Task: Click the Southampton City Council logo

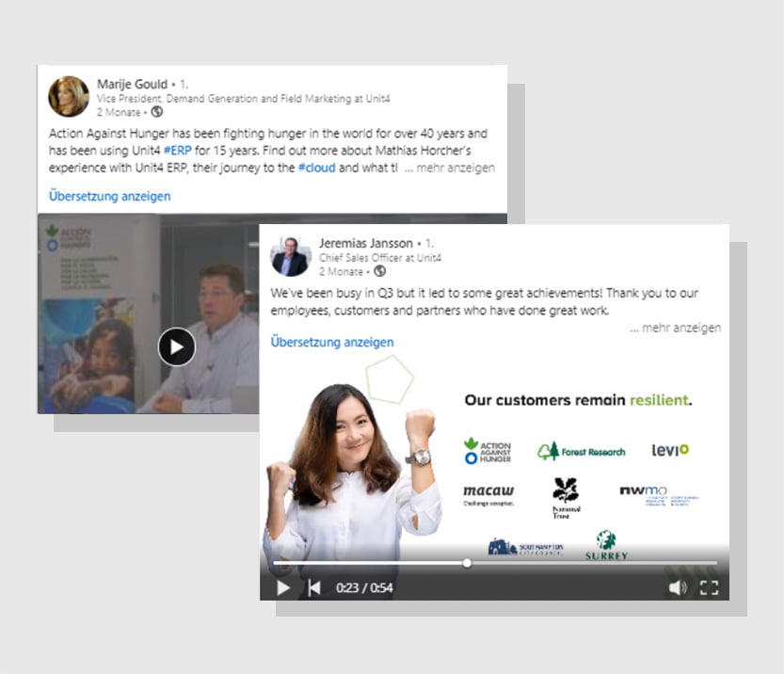Action: (x=525, y=547)
